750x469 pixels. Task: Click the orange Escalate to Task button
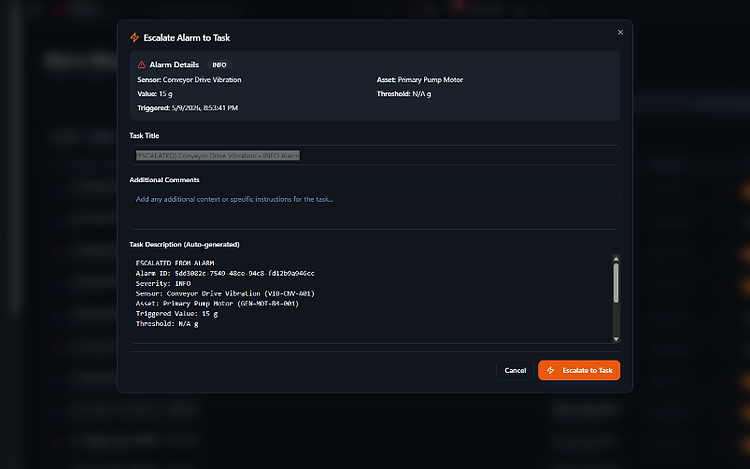[x=579, y=370]
